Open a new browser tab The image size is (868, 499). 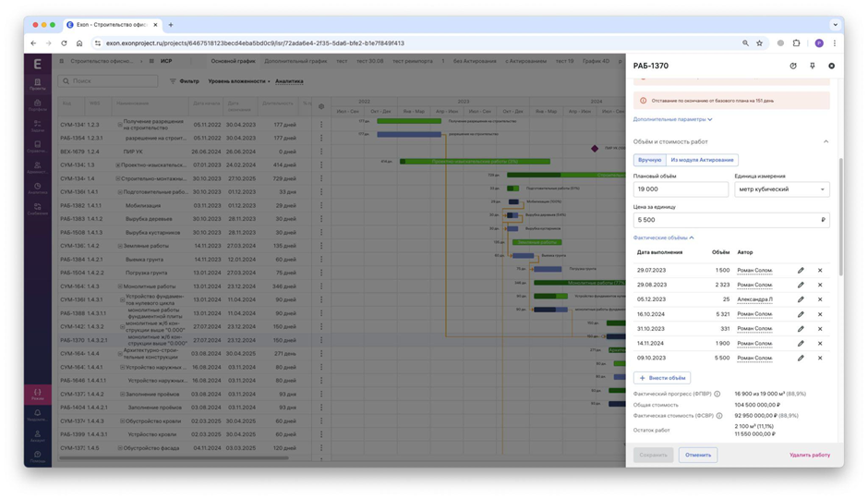point(171,25)
